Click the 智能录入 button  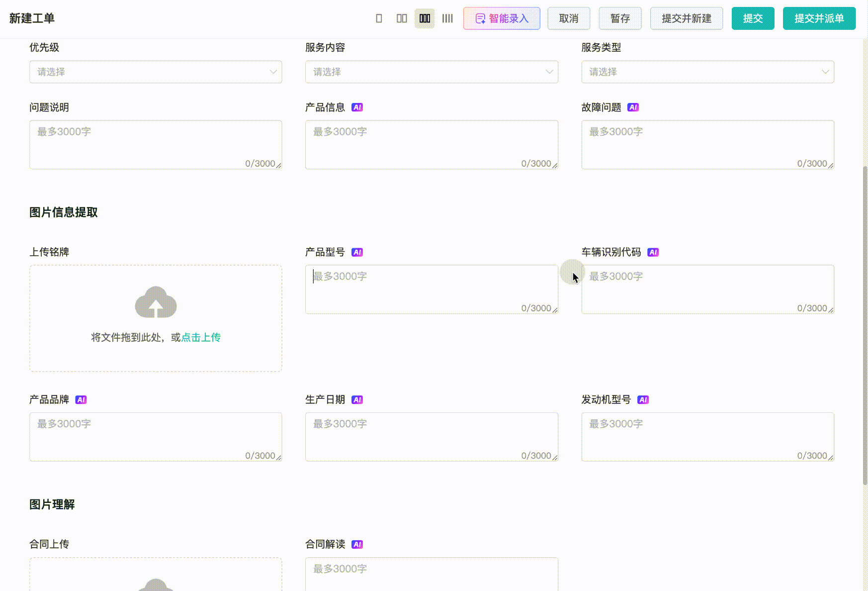click(502, 18)
